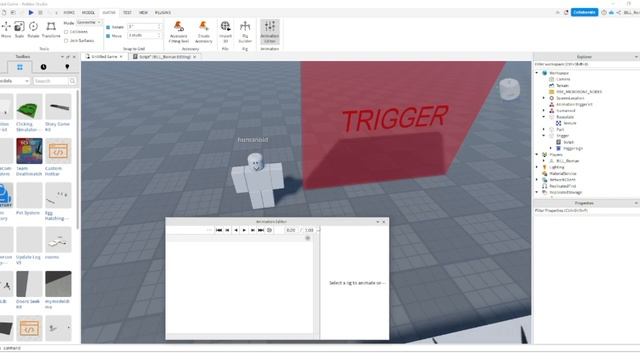Click the Collaborate button

point(584,12)
